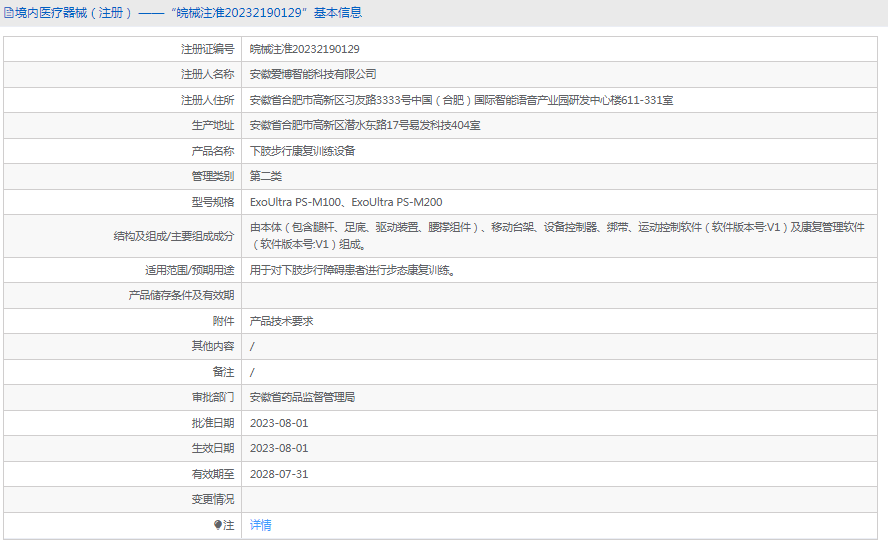
Task: Click the page title 境内医疗器械（注册）
Action: (x=73, y=13)
